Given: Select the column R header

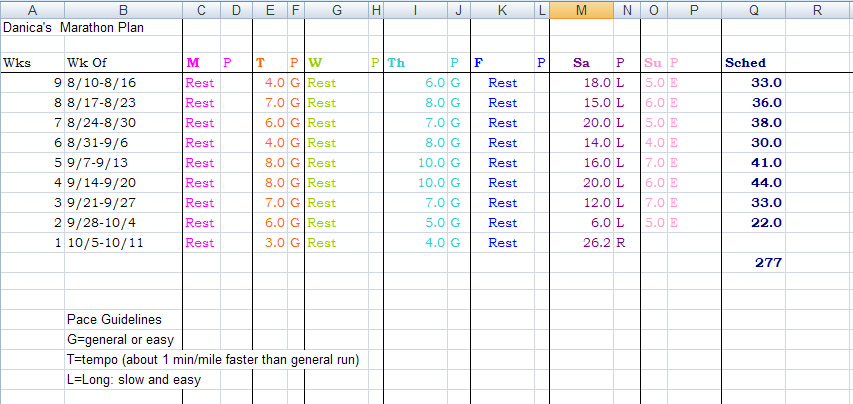Looking at the screenshot, I should 818,10.
